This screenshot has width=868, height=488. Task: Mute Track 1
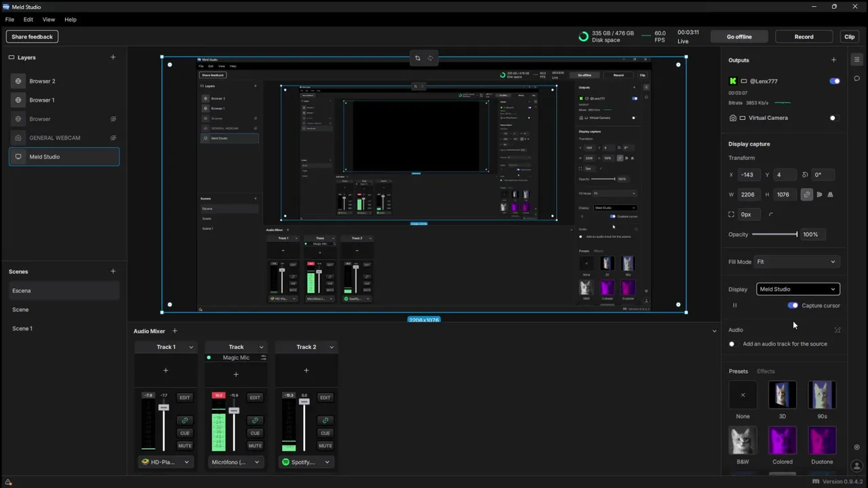184,446
